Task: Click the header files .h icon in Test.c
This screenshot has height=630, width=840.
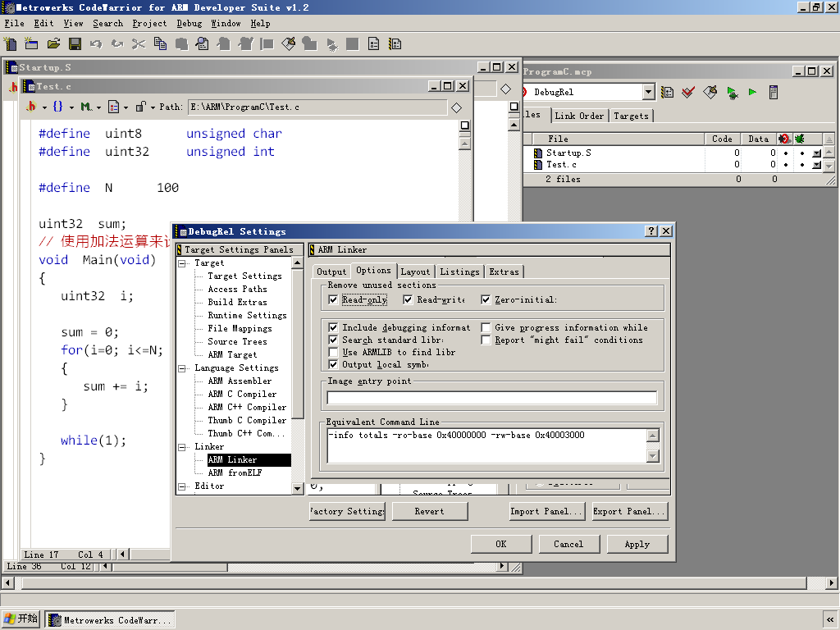Action: coord(32,107)
